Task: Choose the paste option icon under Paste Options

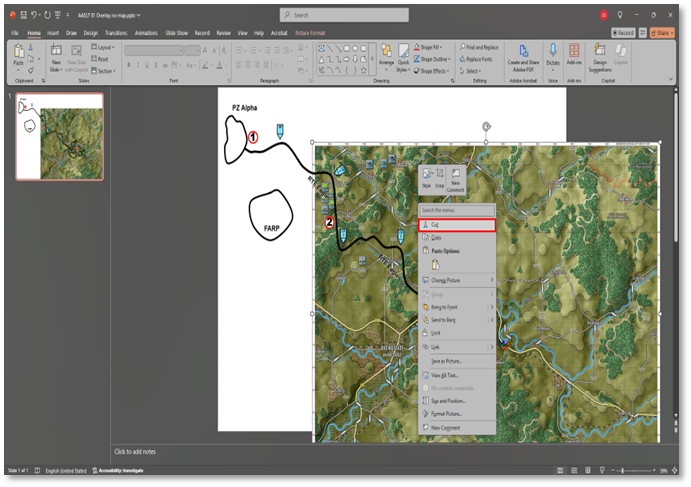Action: coord(435,265)
